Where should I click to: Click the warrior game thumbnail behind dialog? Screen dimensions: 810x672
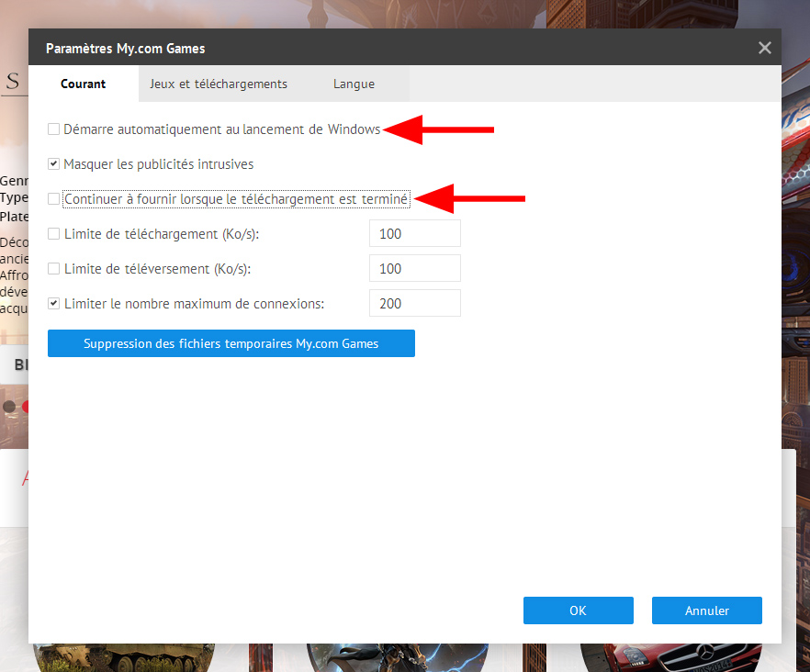click(398, 657)
